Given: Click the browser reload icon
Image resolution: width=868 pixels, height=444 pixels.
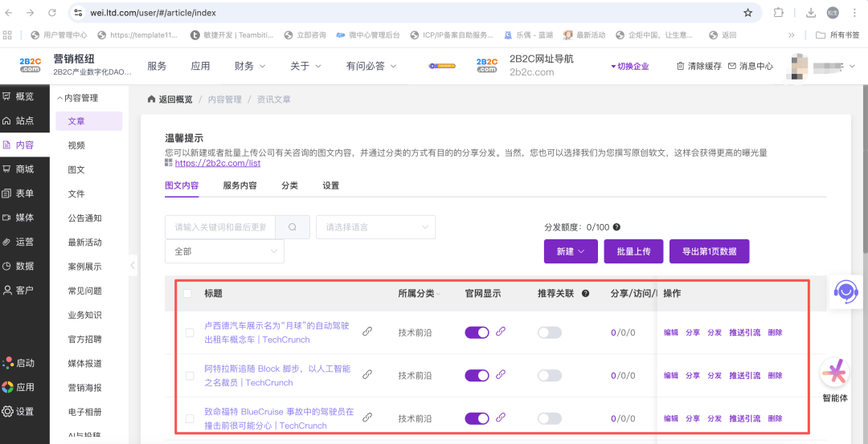Looking at the screenshot, I should [x=52, y=13].
